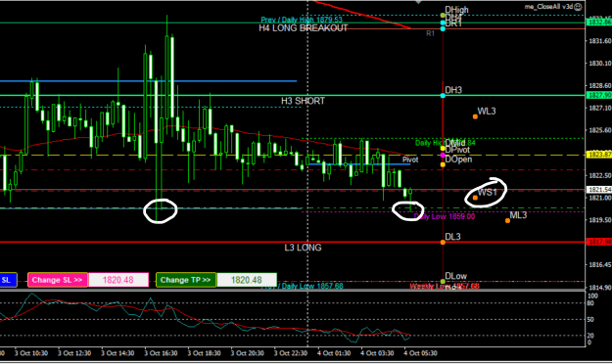Click the 100 level on oscillator scale
The width and height of the screenshot is (612, 364).
click(x=592, y=296)
